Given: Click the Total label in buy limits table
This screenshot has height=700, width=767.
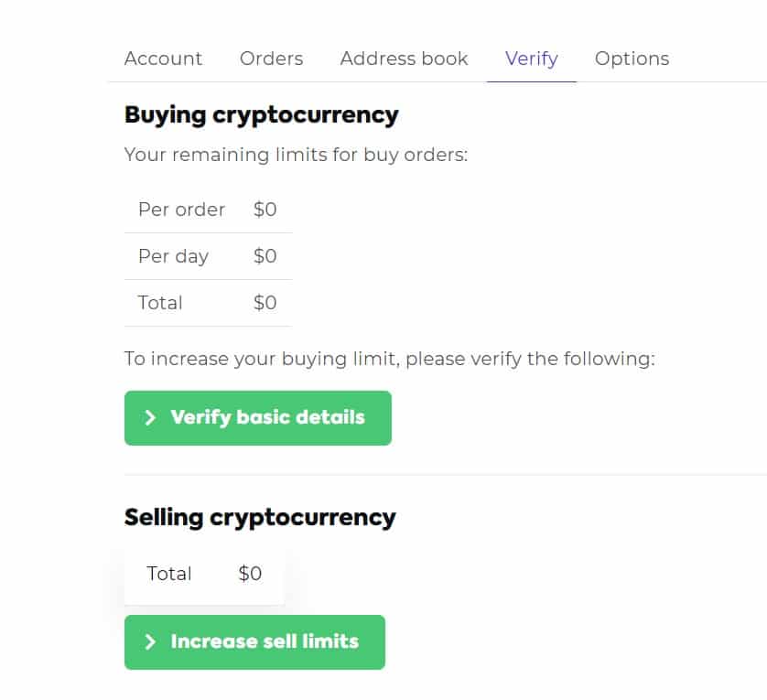Looking at the screenshot, I should [160, 303].
